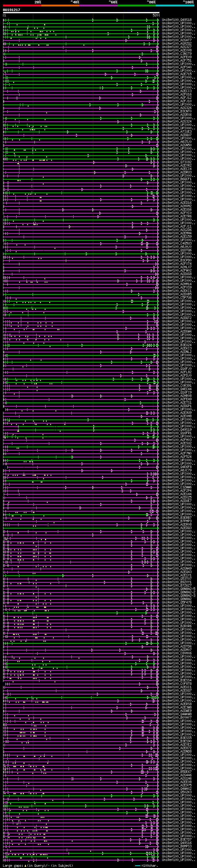Open hit UniRef100_Q16FI9

177,392
